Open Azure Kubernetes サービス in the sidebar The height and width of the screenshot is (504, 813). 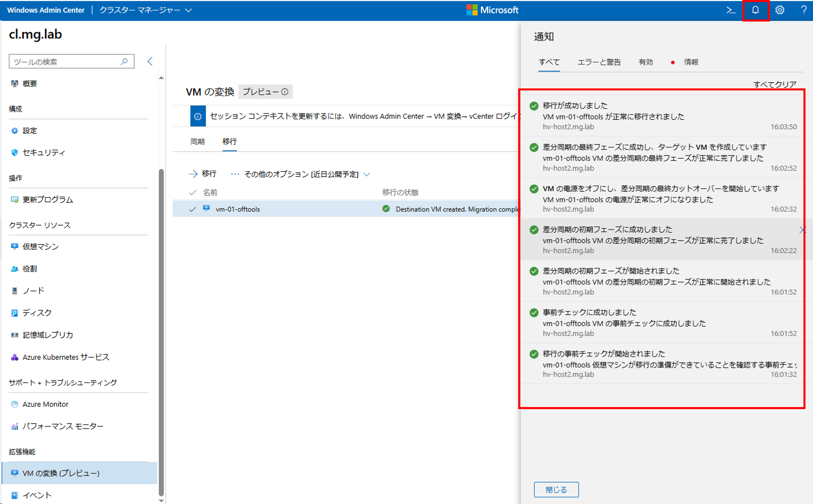pyautogui.click(x=66, y=357)
